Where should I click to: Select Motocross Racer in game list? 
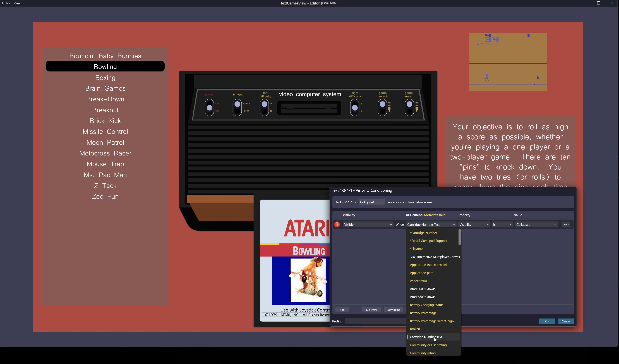click(105, 153)
